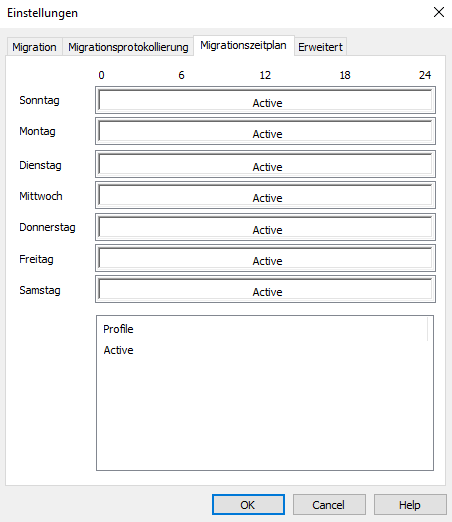Open Help for this dialog
Screen dimensions: 452x522
(x=410, y=505)
